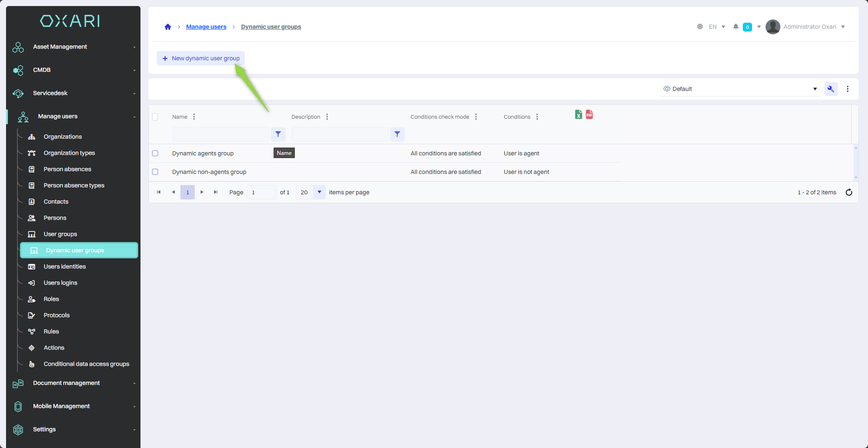Click the Name filter text field
This screenshot has height=448, width=868.
[221, 134]
